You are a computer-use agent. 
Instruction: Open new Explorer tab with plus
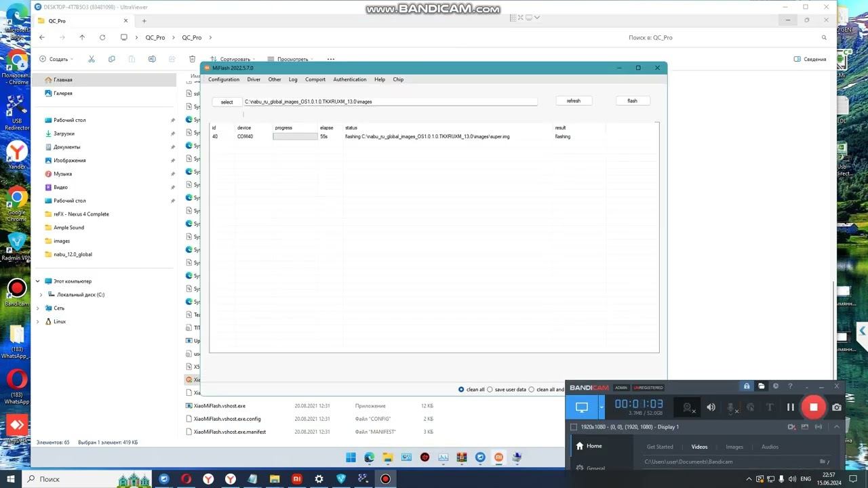144,21
